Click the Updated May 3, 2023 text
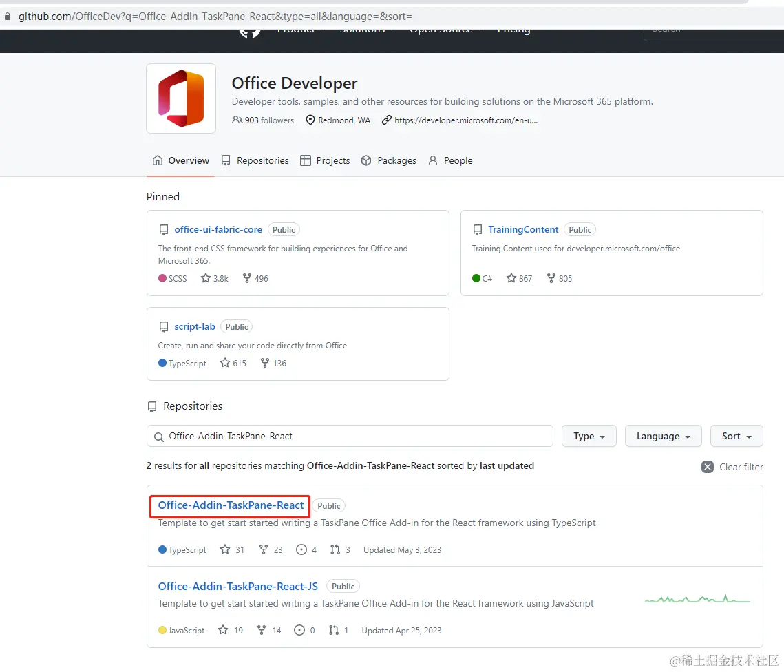784x672 pixels. [x=403, y=550]
